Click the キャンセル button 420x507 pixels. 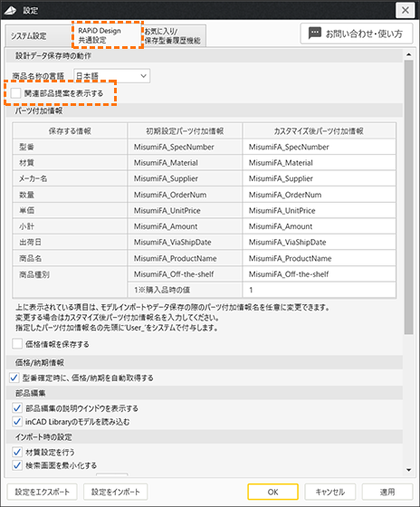pos(330,492)
